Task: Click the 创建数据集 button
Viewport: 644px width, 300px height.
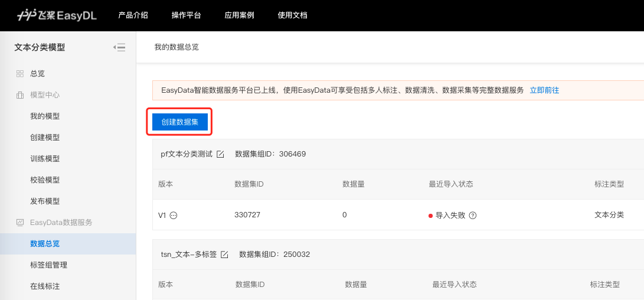Action: [x=180, y=122]
